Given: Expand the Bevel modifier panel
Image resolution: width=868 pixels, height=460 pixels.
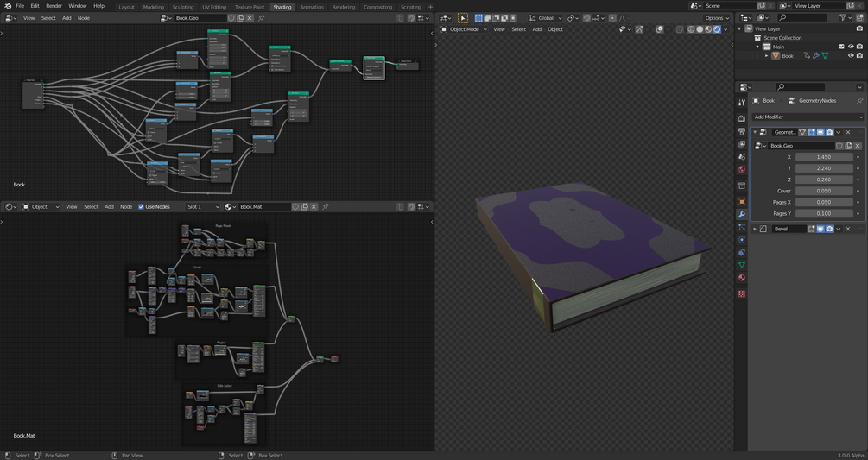Looking at the screenshot, I should 755,229.
